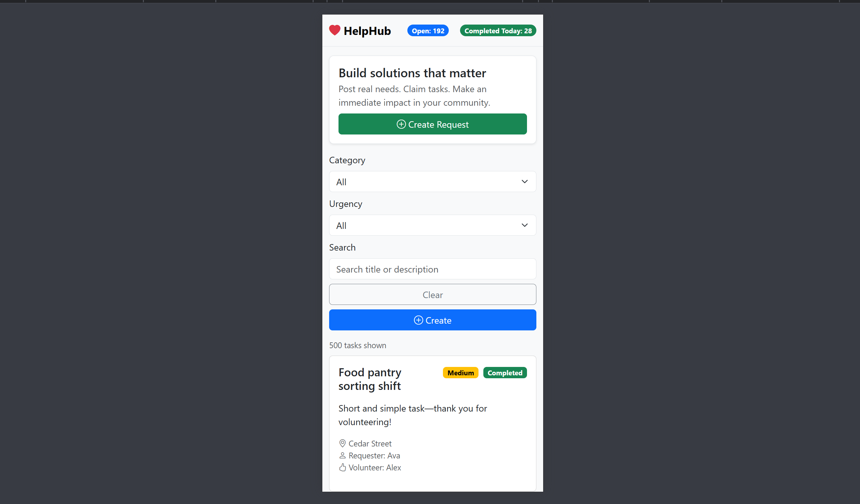This screenshot has width=860, height=504.
Task: Click the plus-circle icon in Create Request
Action: [x=401, y=124]
